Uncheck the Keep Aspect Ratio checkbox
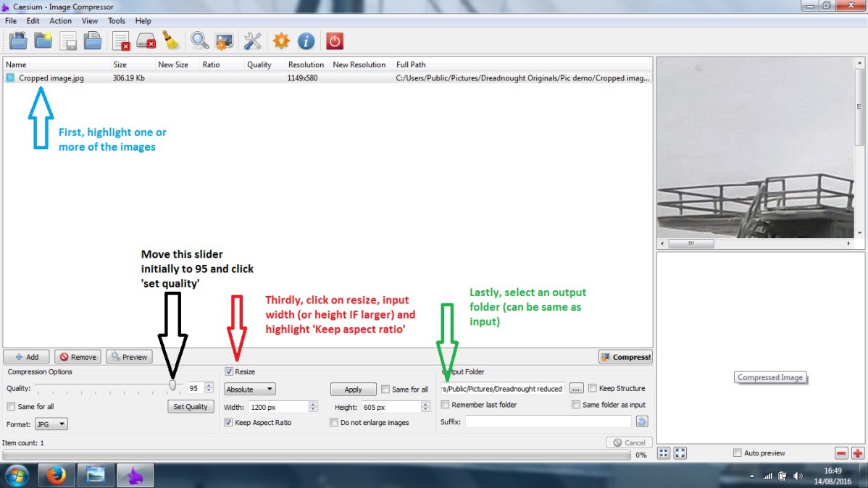This screenshot has height=488, width=868. coord(229,422)
